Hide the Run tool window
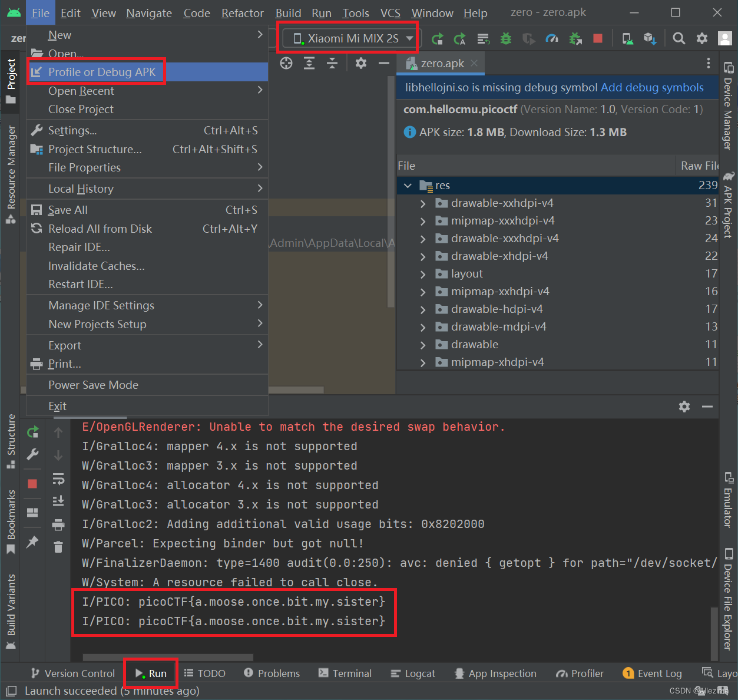738x700 pixels. 707,407
